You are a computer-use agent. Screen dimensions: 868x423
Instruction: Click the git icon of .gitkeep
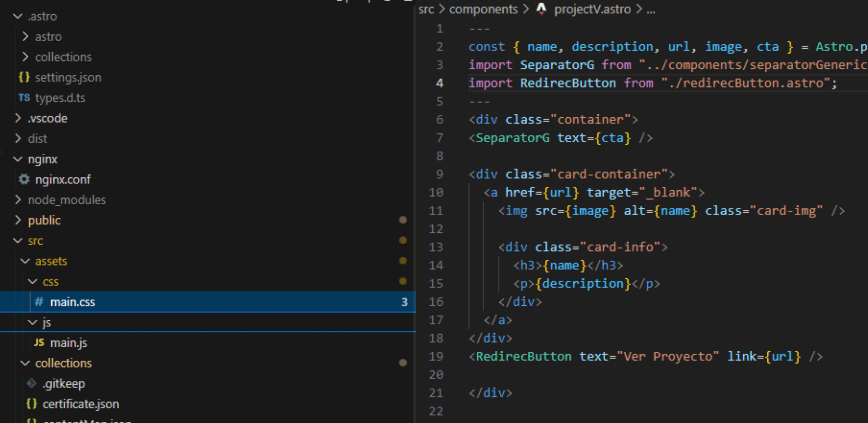(31, 383)
